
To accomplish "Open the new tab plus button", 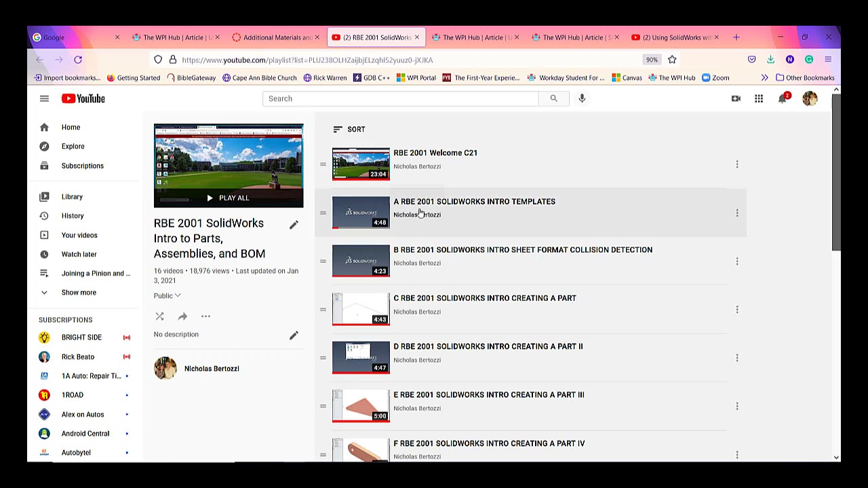I will pos(736,37).
